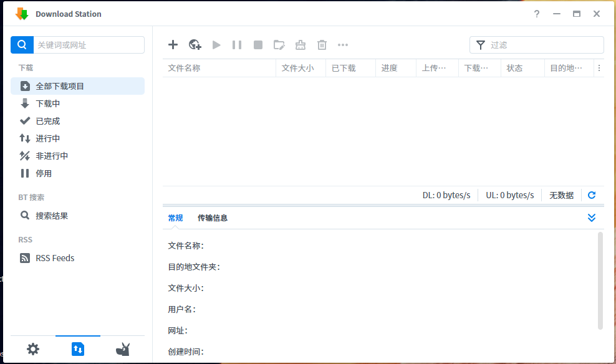Open settings with the gear icon
This screenshot has height=364, width=616.
pyautogui.click(x=33, y=349)
